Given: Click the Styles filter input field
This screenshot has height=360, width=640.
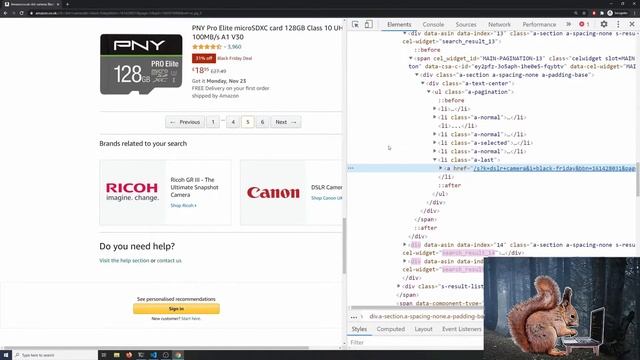Looking at the screenshot, I should pos(416,342).
